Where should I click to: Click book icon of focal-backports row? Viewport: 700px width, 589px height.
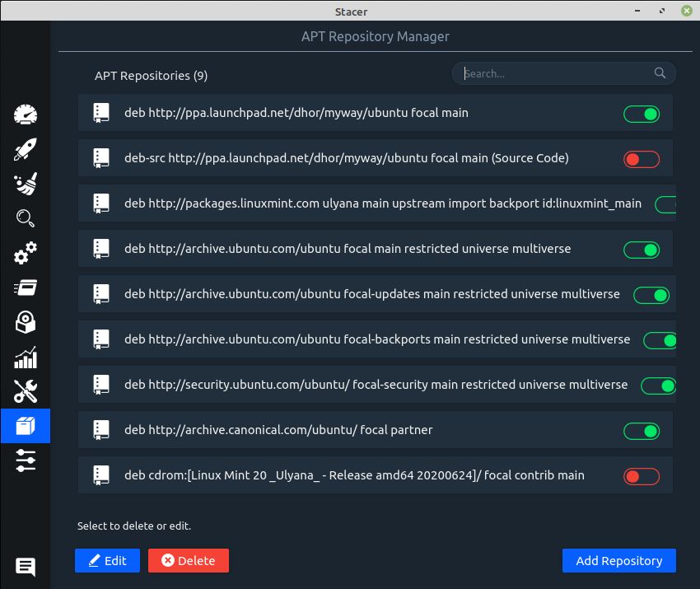[101, 339]
